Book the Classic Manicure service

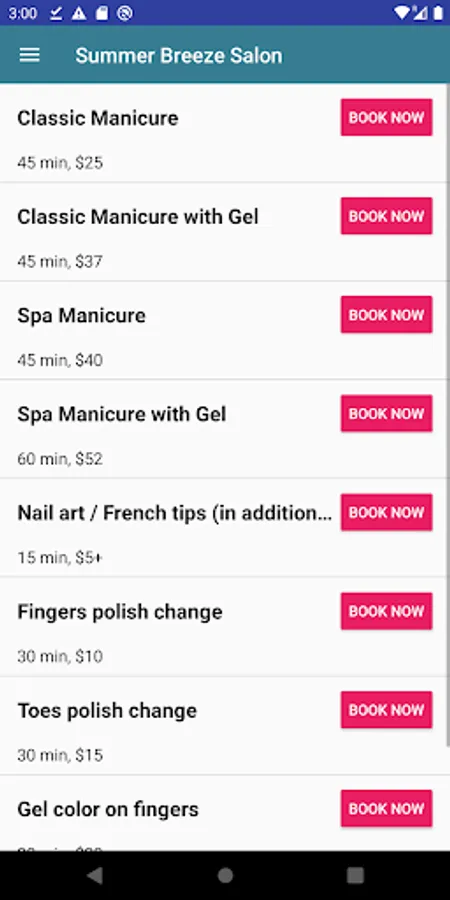pos(386,117)
